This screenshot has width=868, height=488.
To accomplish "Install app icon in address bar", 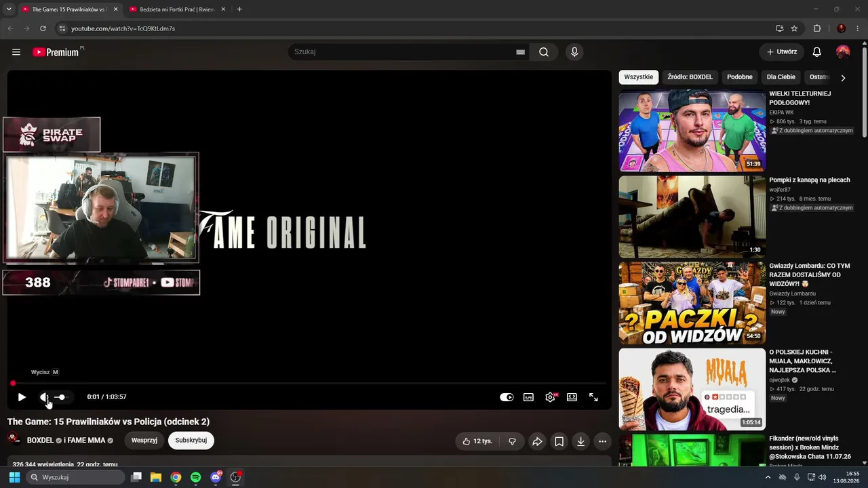I will coord(779,28).
